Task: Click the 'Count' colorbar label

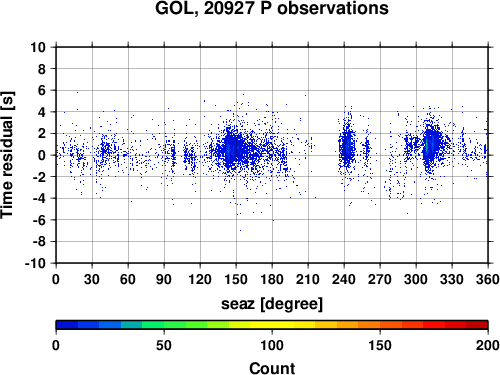Action: (x=272, y=368)
